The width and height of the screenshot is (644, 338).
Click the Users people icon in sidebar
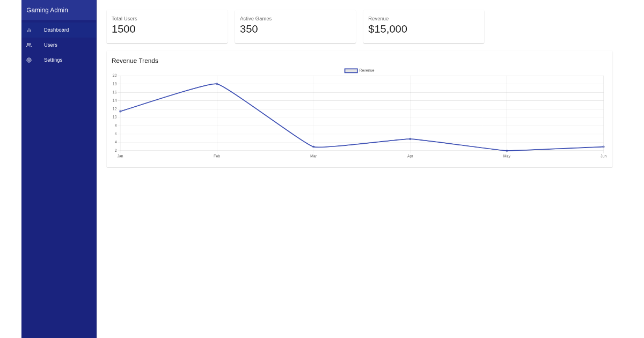(x=29, y=45)
